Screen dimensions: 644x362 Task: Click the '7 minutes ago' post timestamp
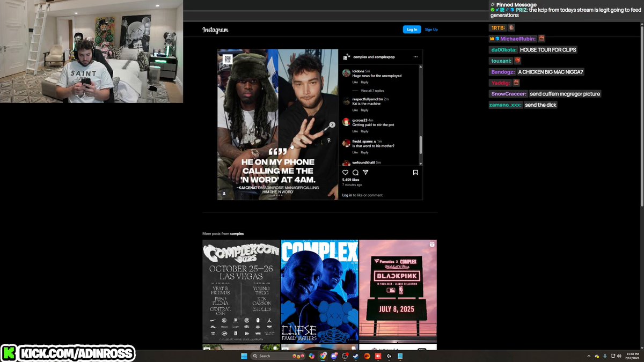point(352,185)
